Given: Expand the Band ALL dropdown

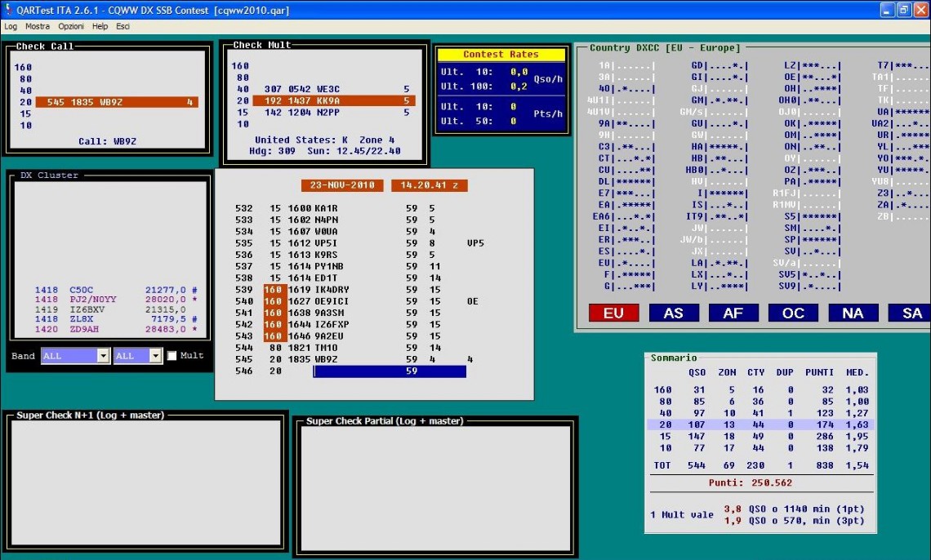Looking at the screenshot, I should 103,356.
